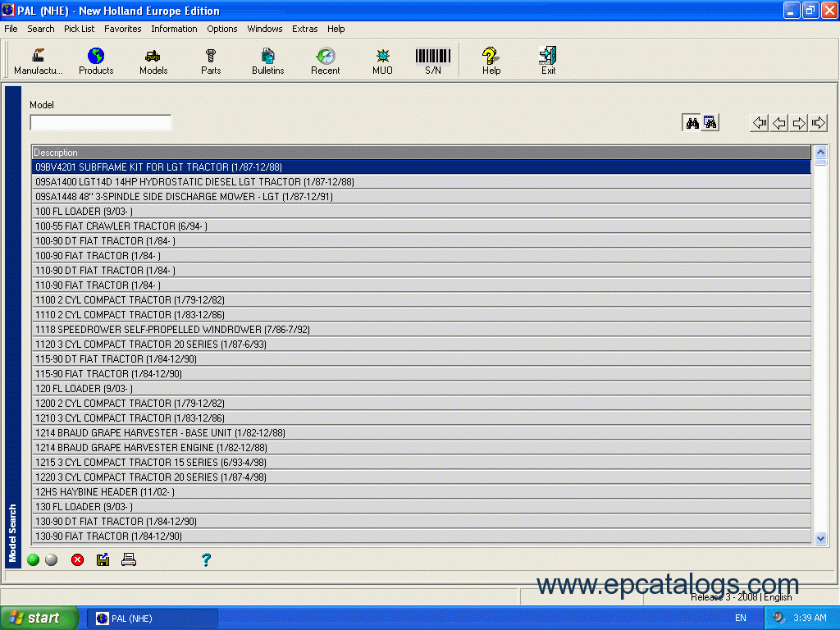Open the MUO toolbar icon

point(382,61)
